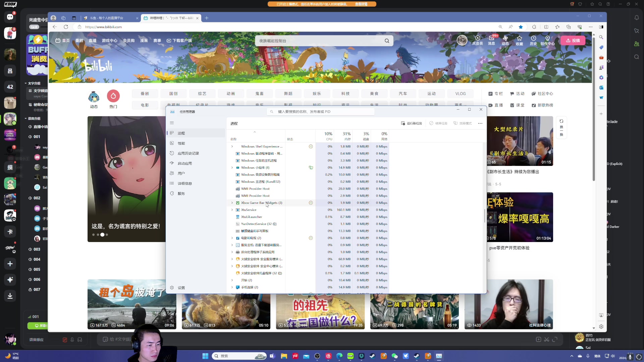Open the VLOG category on bilibili
This screenshot has width=644, height=362.
click(x=461, y=94)
